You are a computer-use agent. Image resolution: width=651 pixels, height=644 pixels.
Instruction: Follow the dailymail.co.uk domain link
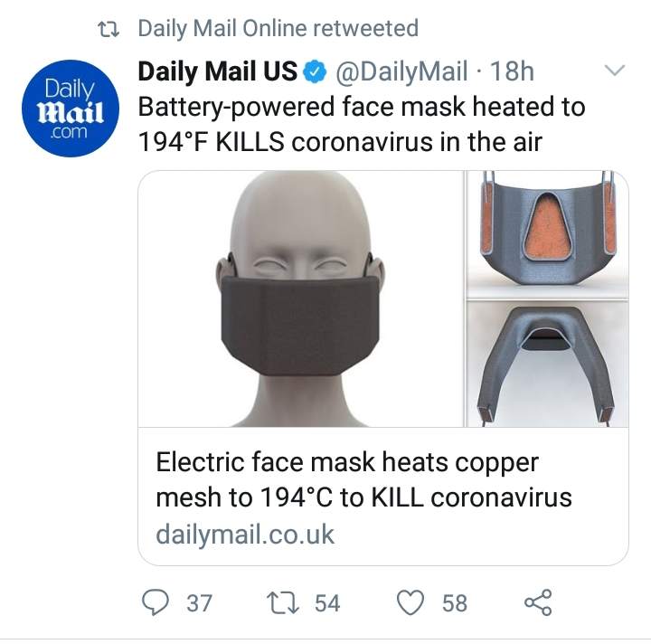pos(245,535)
